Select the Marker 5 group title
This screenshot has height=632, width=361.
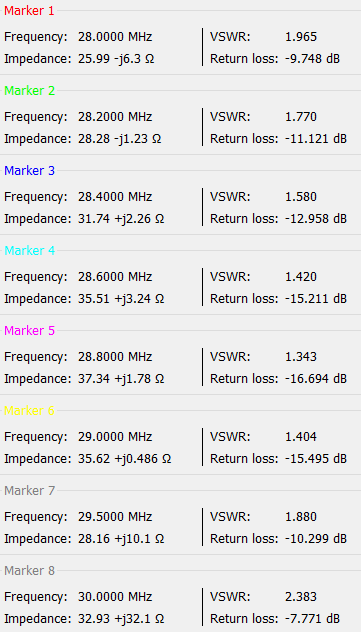point(29,331)
